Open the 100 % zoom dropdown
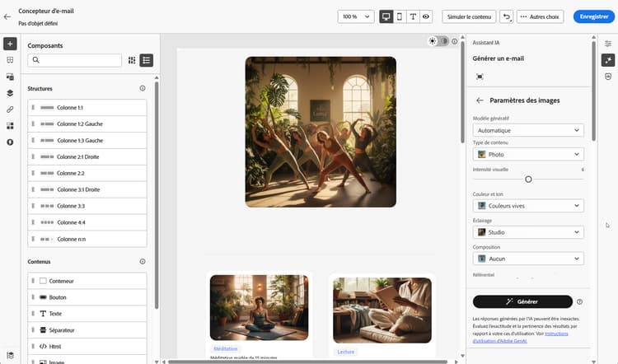The image size is (618, 364). point(356,16)
